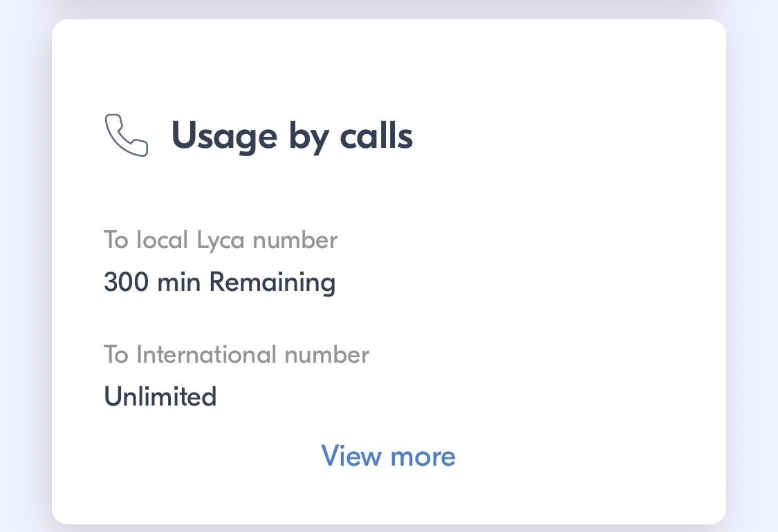Click the word local in label
This screenshot has height=532, width=778.
(x=163, y=240)
